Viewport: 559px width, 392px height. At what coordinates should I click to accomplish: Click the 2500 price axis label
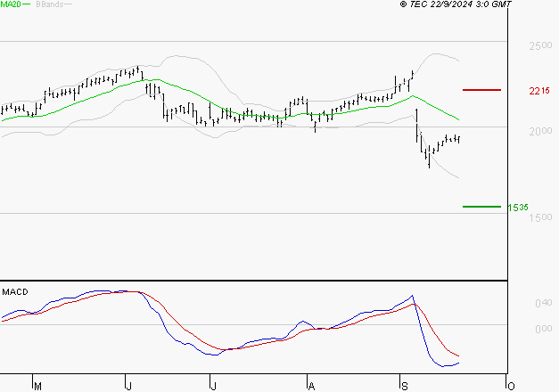click(540, 45)
